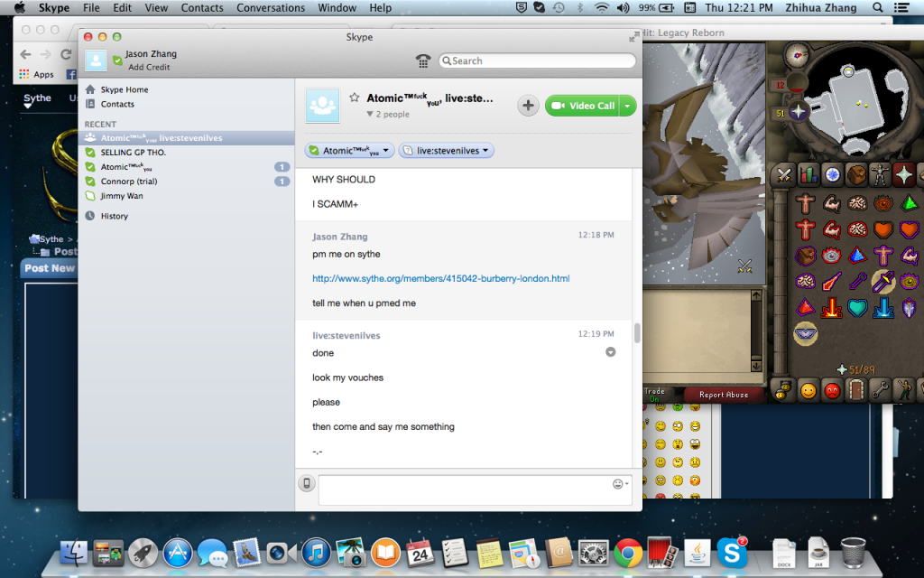
Task: Open the Friends list yellow smiley tab
Action: [808, 390]
